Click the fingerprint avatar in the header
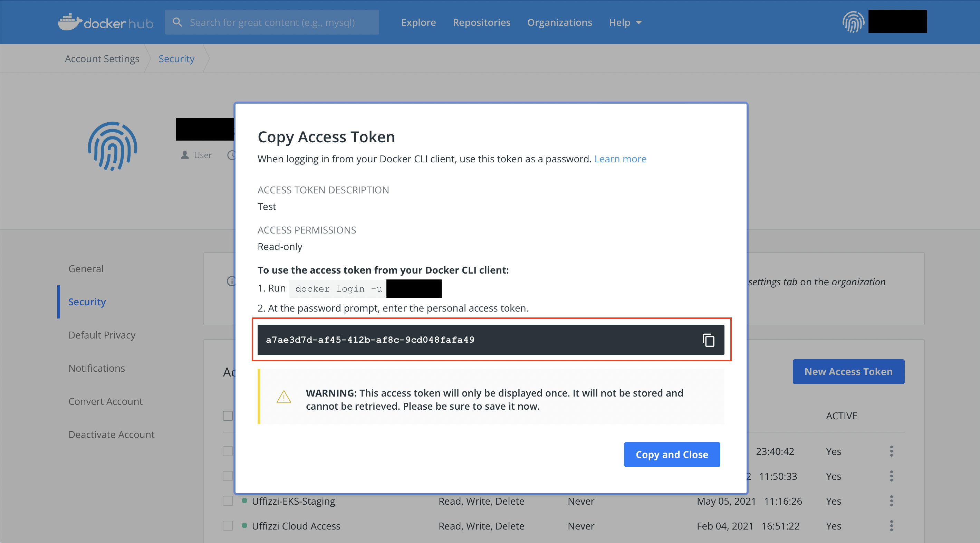Viewport: 980px width, 543px height. tap(853, 22)
